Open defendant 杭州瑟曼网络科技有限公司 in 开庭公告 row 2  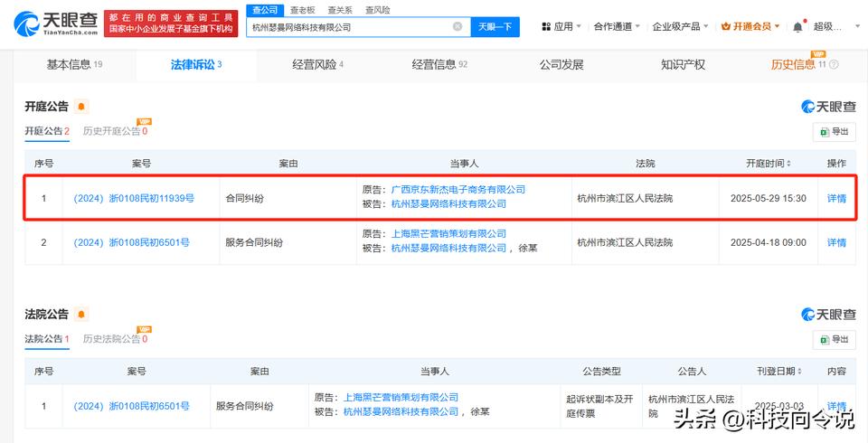tap(449, 248)
